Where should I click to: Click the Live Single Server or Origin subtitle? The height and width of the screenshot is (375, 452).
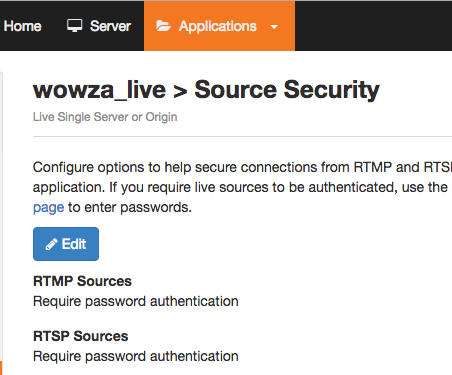point(105,117)
